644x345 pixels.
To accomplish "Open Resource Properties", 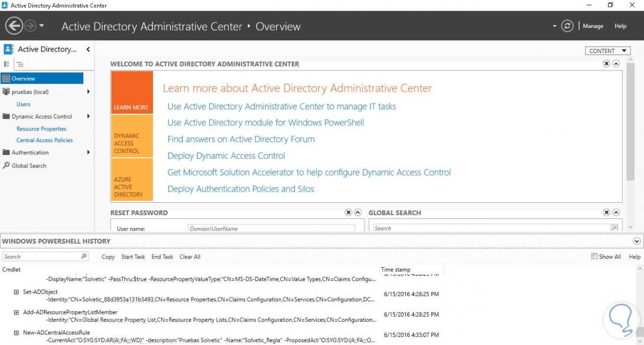I will coord(41,129).
